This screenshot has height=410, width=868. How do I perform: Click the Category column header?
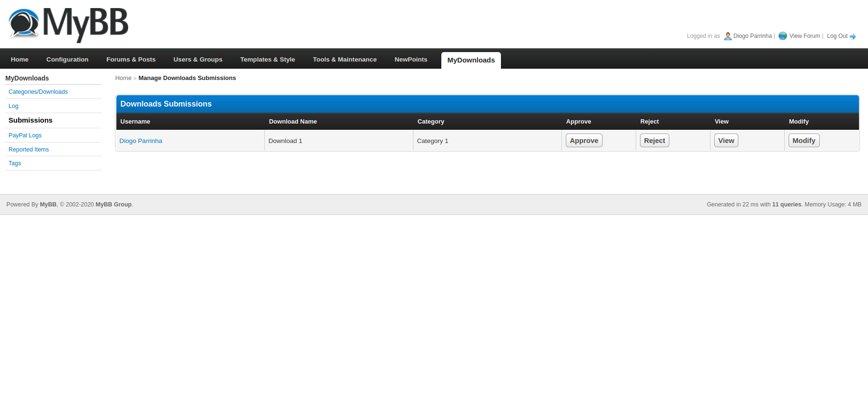(431, 122)
